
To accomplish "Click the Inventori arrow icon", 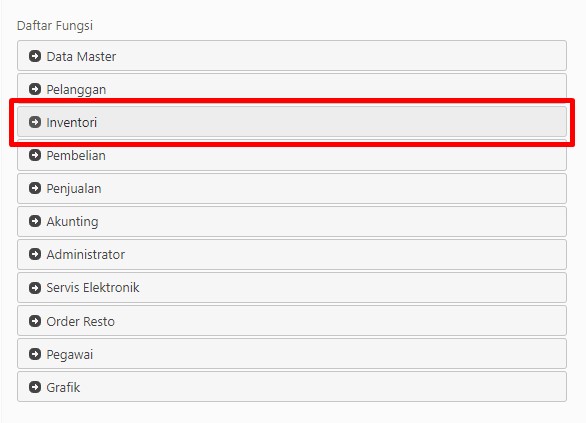I will (x=35, y=122).
